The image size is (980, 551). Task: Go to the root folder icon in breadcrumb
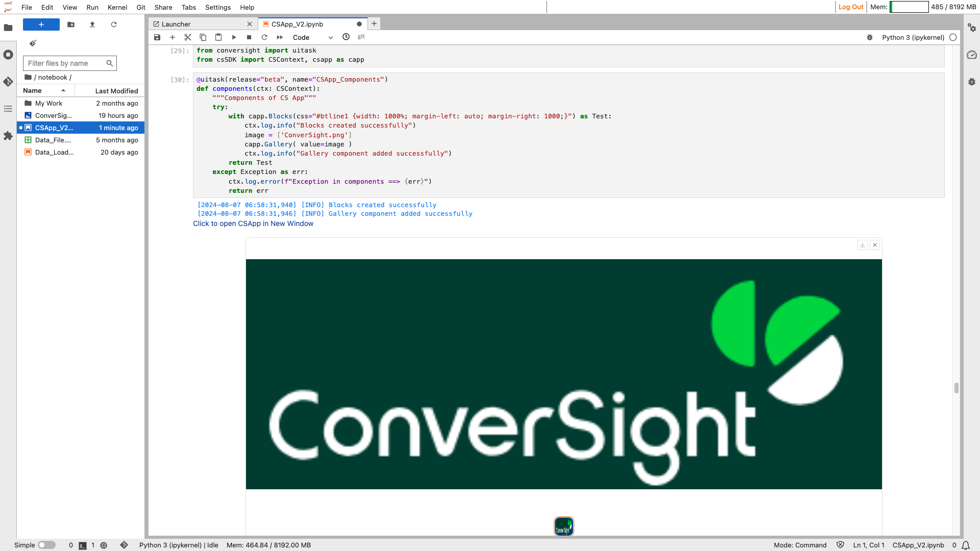point(28,77)
